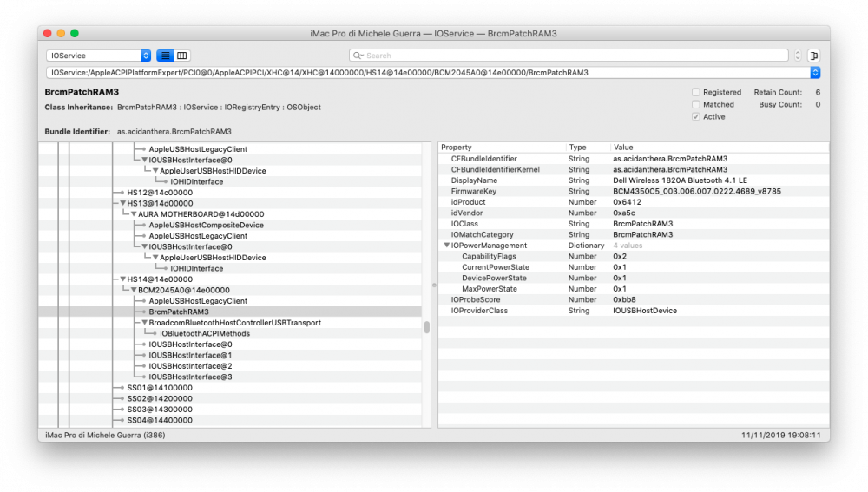Switch to hierarchical list view icon
The image size is (868, 492).
coord(165,56)
